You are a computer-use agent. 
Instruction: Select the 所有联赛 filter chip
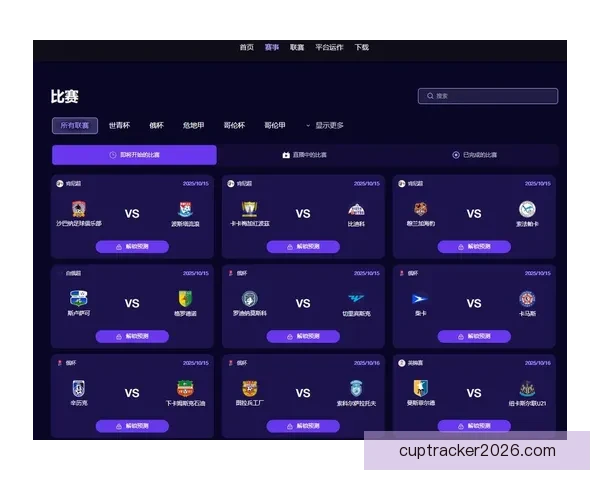click(x=74, y=126)
